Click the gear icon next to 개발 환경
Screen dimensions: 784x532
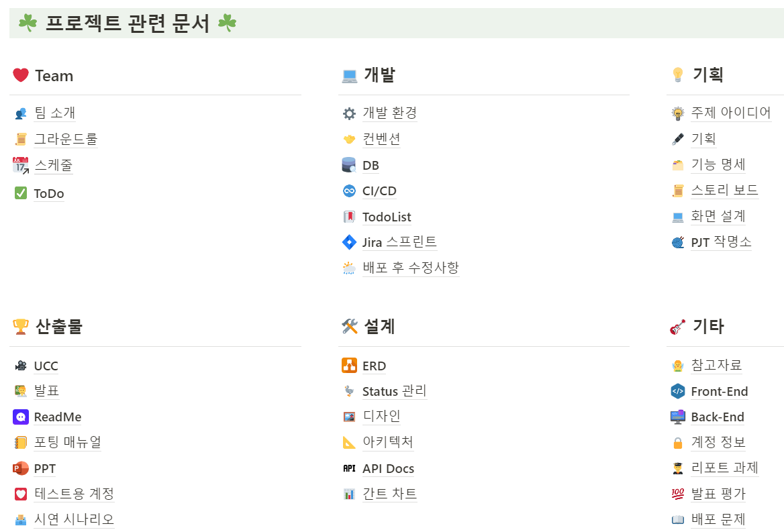click(x=349, y=113)
